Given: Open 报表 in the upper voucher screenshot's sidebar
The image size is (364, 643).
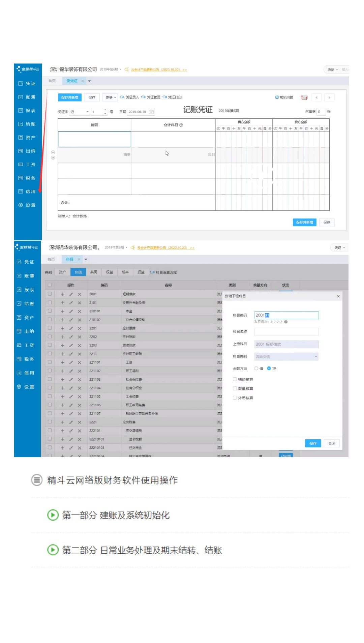Looking at the screenshot, I should [x=27, y=111].
